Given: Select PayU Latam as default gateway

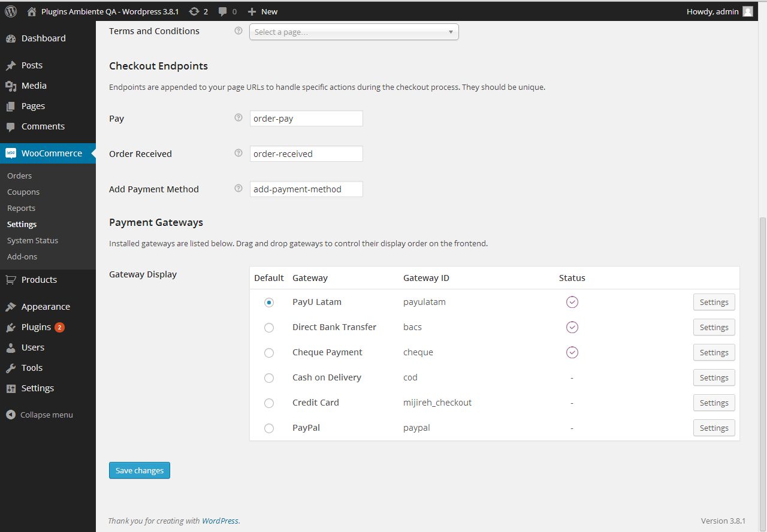Looking at the screenshot, I should (269, 303).
